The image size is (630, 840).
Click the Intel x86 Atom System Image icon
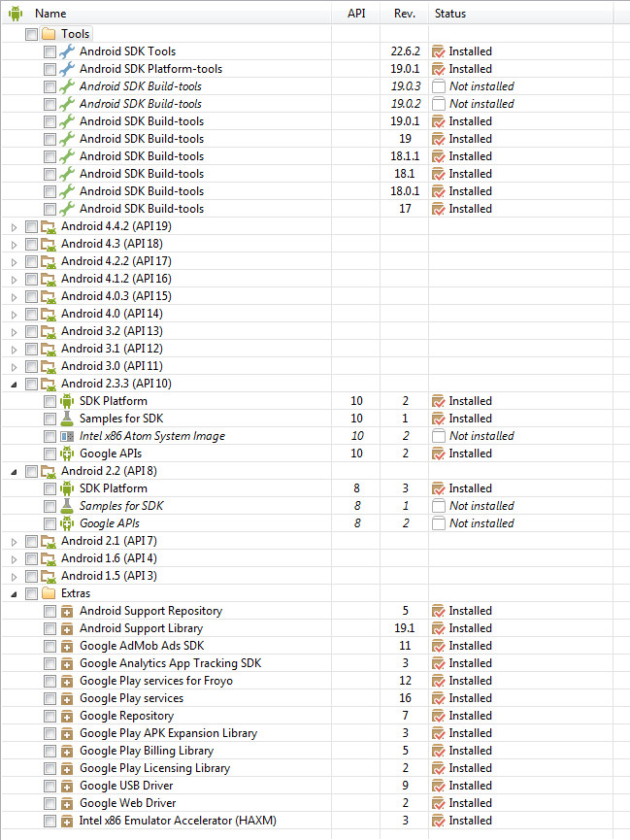(67, 436)
